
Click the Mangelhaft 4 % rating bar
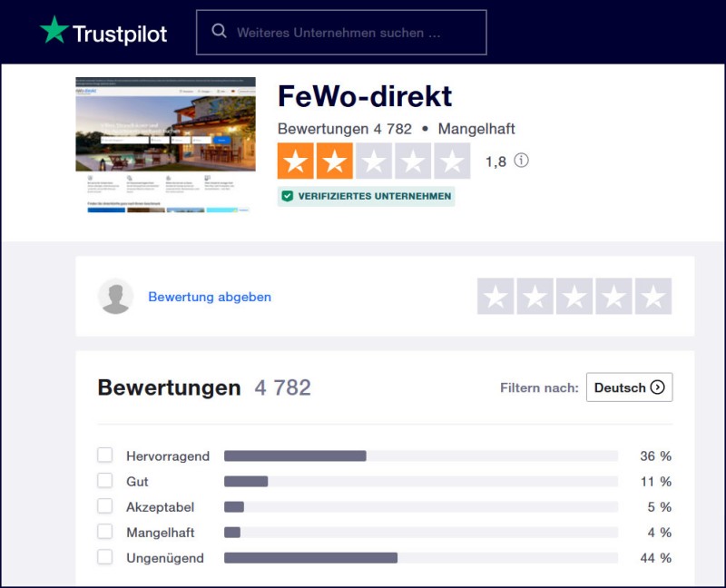click(x=421, y=533)
